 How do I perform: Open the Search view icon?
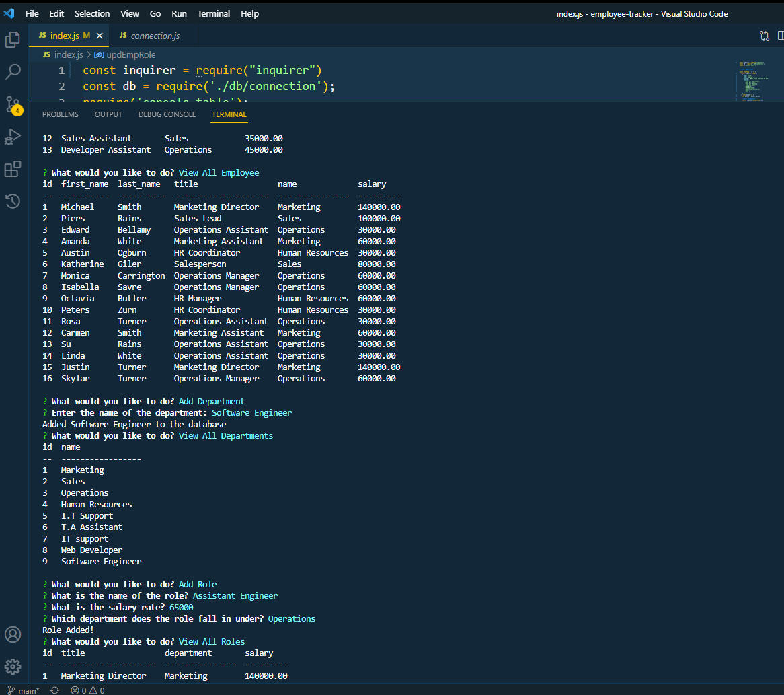[13, 72]
